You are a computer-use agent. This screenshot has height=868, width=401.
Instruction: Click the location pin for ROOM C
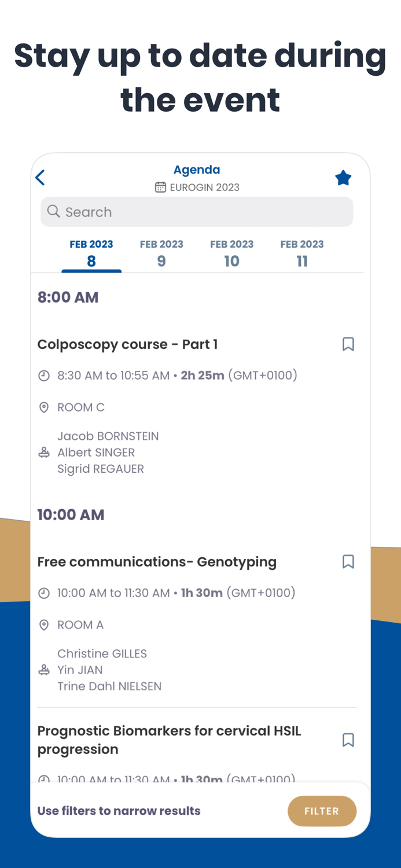pyautogui.click(x=44, y=407)
